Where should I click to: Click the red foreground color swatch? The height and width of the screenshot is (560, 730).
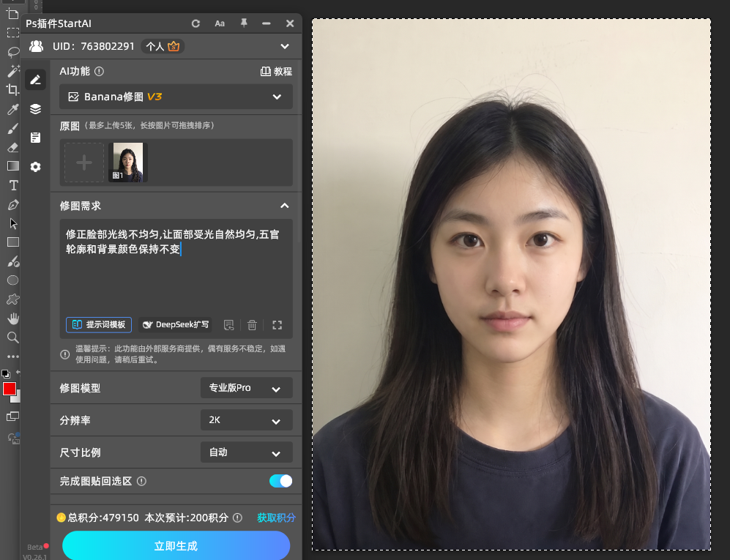(10, 389)
